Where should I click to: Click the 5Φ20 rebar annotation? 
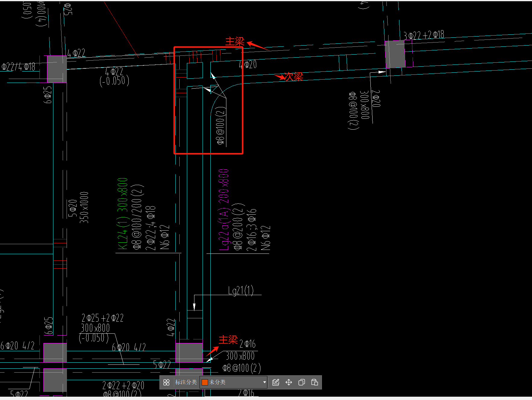(x=73, y=208)
